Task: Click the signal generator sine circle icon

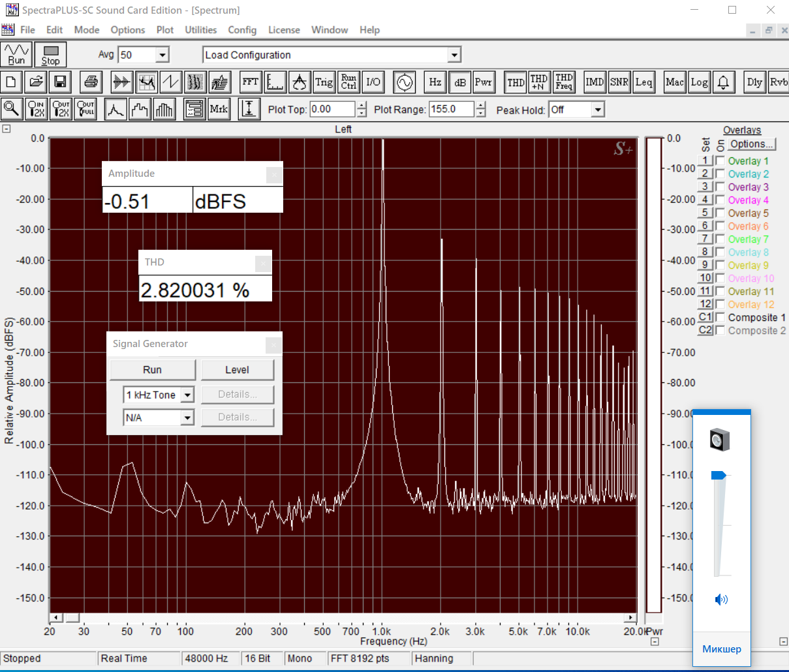Action: point(405,82)
